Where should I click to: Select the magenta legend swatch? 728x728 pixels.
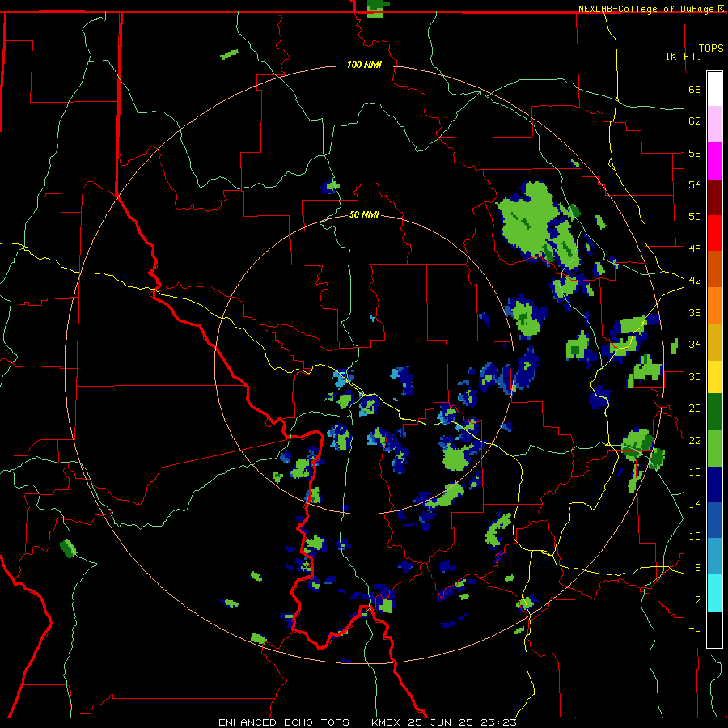coord(714,161)
